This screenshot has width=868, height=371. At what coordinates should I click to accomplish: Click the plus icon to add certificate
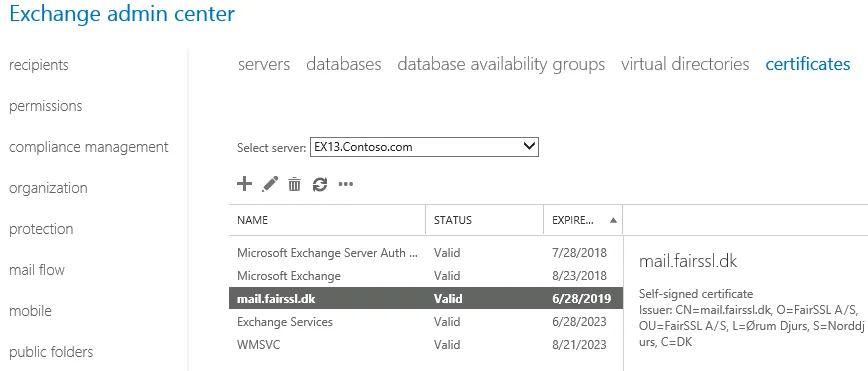[x=244, y=184]
